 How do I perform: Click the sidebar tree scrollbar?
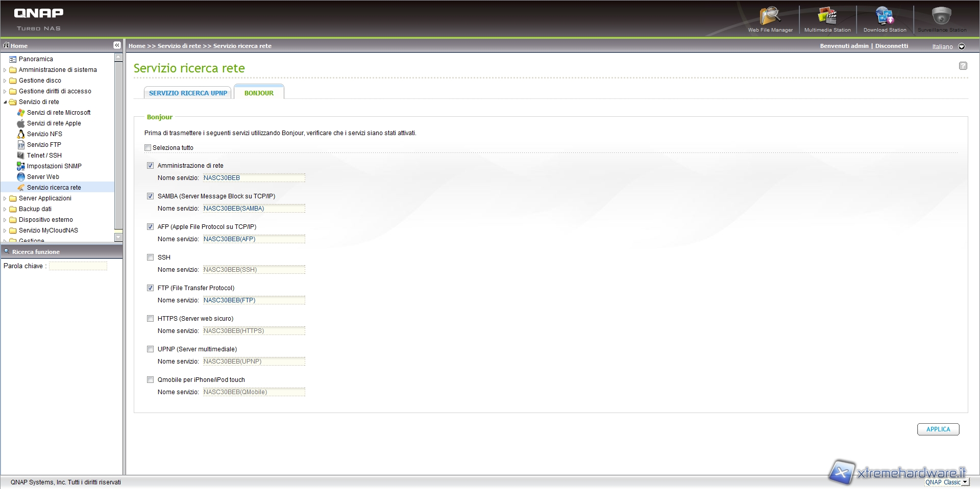coord(118,148)
